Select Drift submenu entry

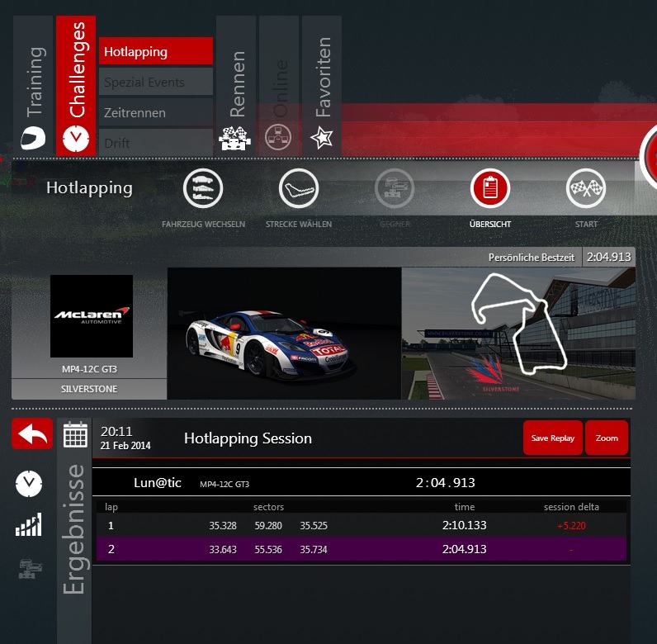pos(156,143)
